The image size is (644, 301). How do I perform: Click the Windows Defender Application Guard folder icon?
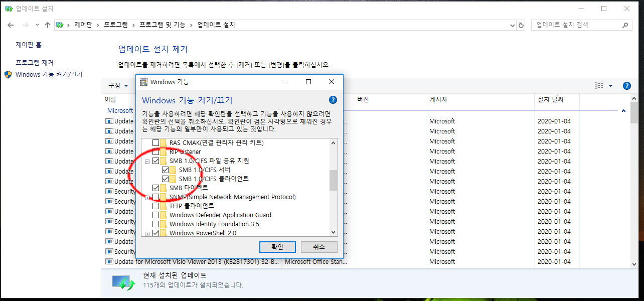pyautogui.click(x=164, y=215)
